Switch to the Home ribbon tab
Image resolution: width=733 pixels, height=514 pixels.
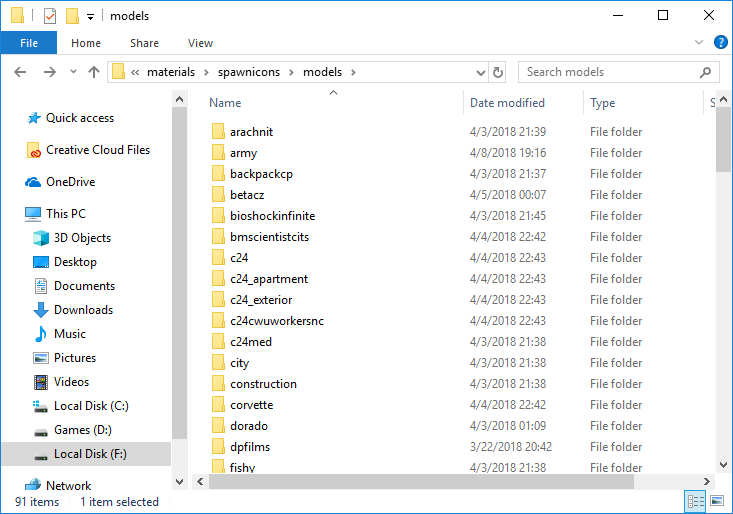pos(86,43)
